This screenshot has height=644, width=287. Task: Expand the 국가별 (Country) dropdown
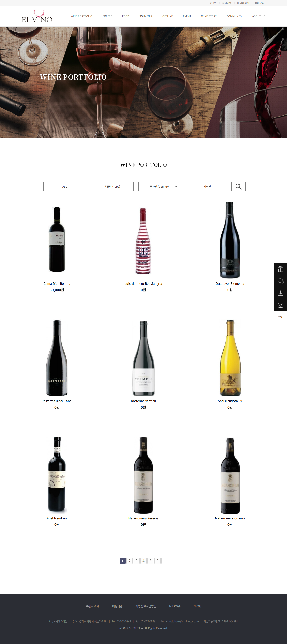click(160, 186)
